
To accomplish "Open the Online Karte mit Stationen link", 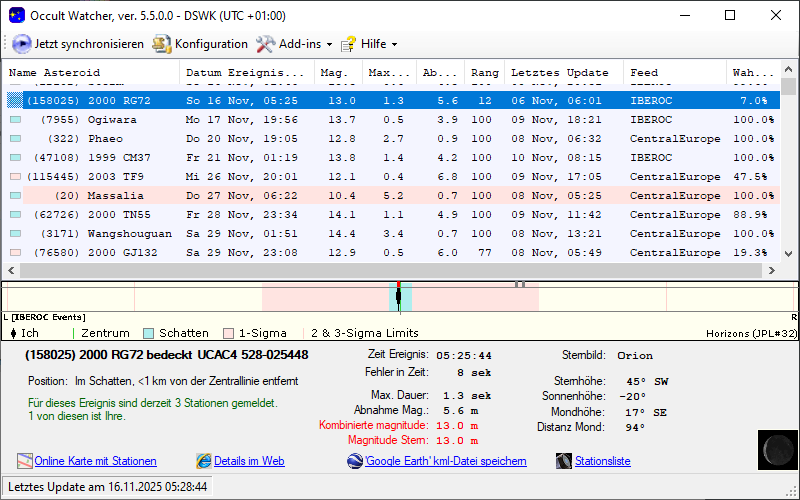I will click(95, 461).
